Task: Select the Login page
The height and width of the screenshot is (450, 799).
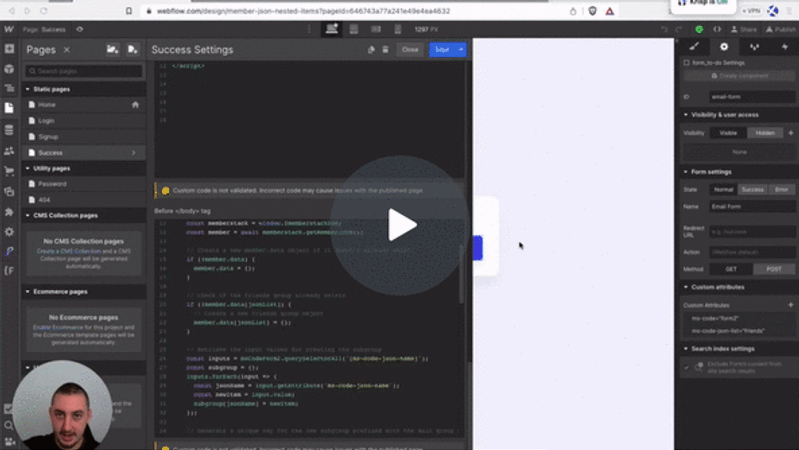Action: [84, 121]
